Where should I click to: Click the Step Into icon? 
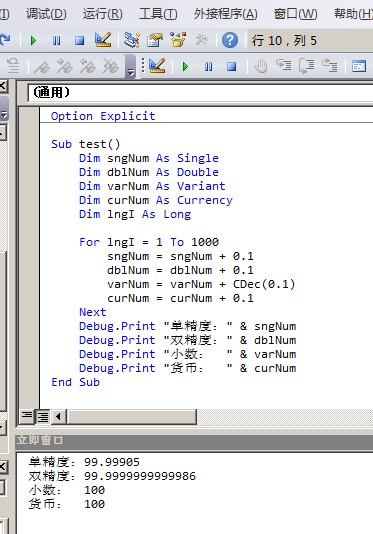pos(283,65)
